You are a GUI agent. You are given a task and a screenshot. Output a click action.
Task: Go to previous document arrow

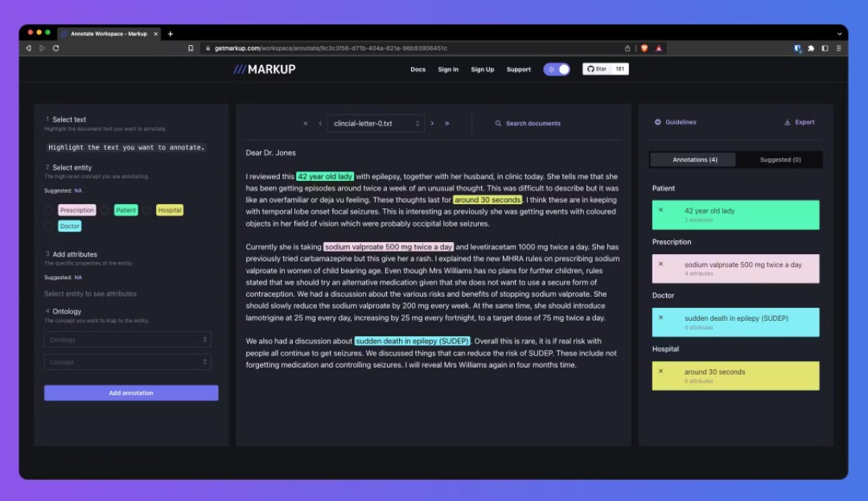click(320, 124)
